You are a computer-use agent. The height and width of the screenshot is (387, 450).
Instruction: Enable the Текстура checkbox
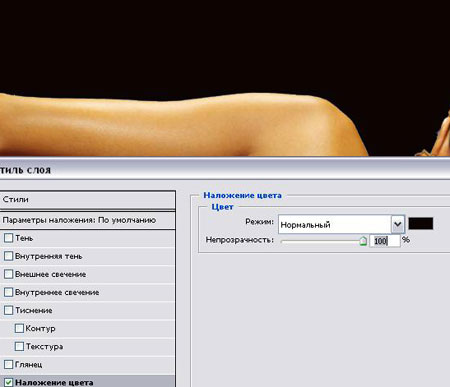(19, 346)
